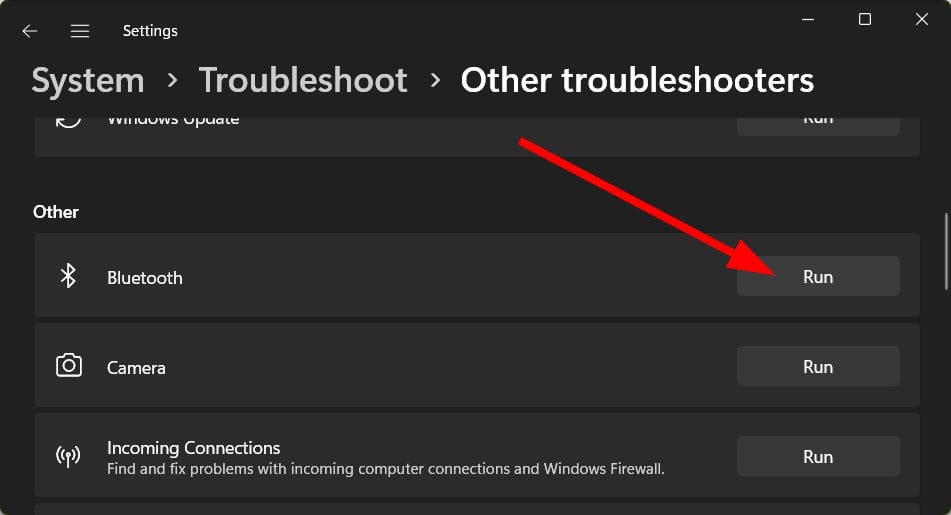
Task: Go back with the arrow icon
Action: tap(29, 31)
